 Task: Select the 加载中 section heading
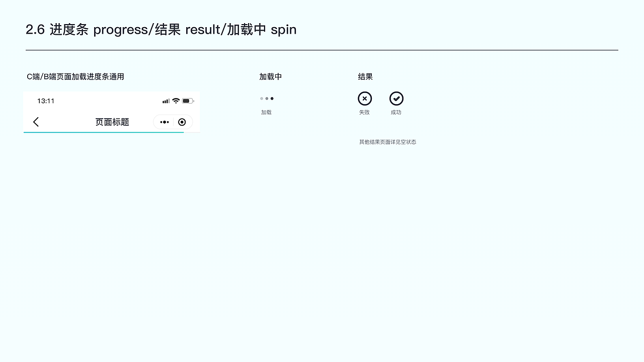270,76
